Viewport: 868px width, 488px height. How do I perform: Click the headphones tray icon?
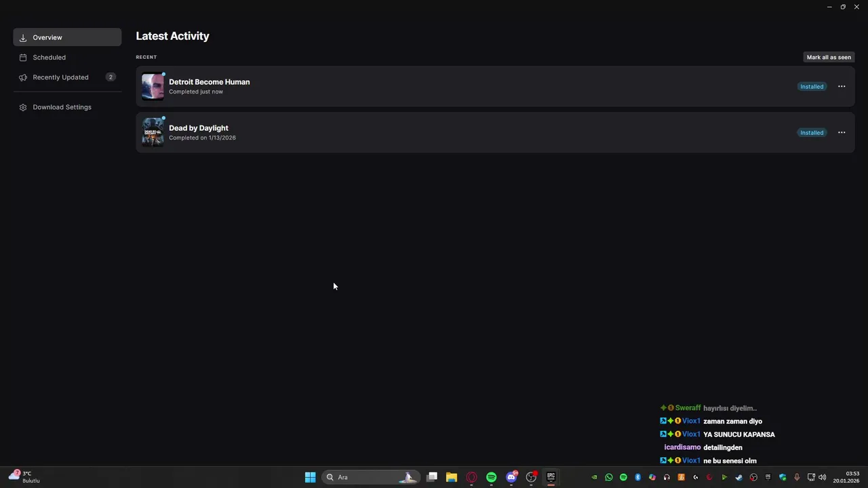[667, 477]
